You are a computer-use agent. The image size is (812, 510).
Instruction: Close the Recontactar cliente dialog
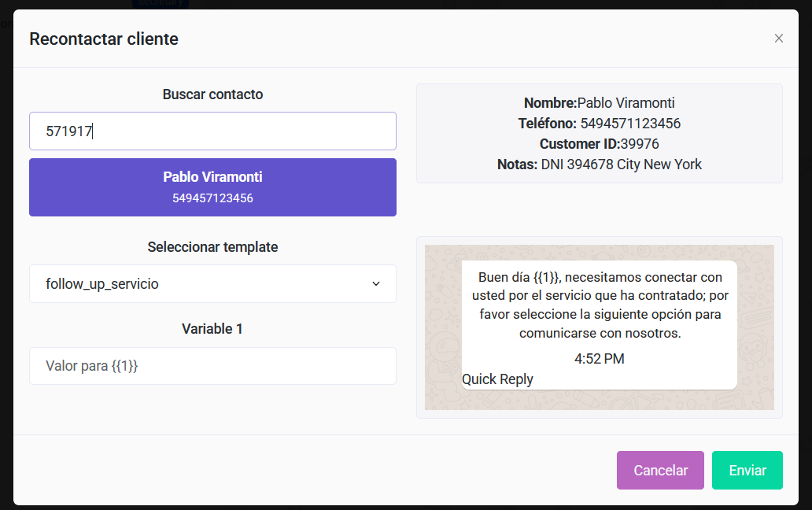(778, 39)
